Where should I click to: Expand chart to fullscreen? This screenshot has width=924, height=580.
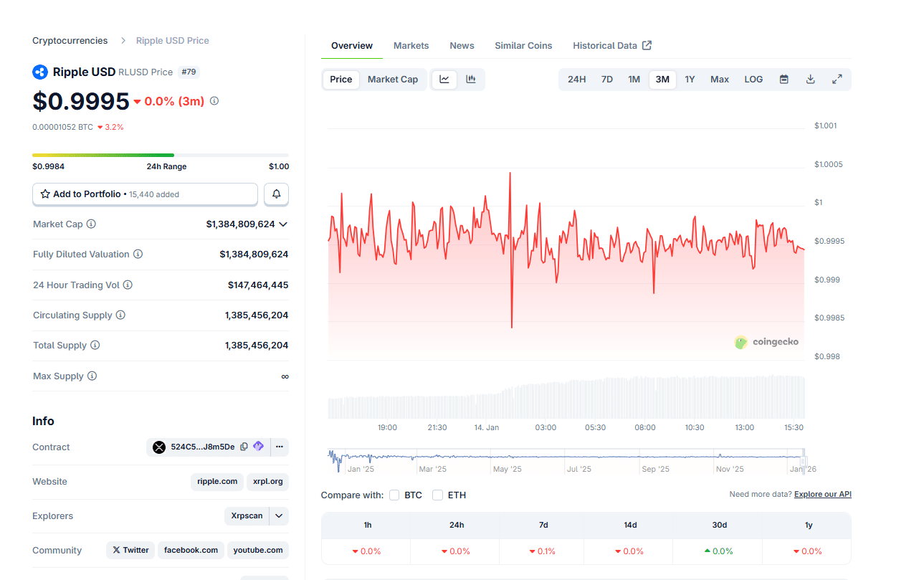pos(837,80)
